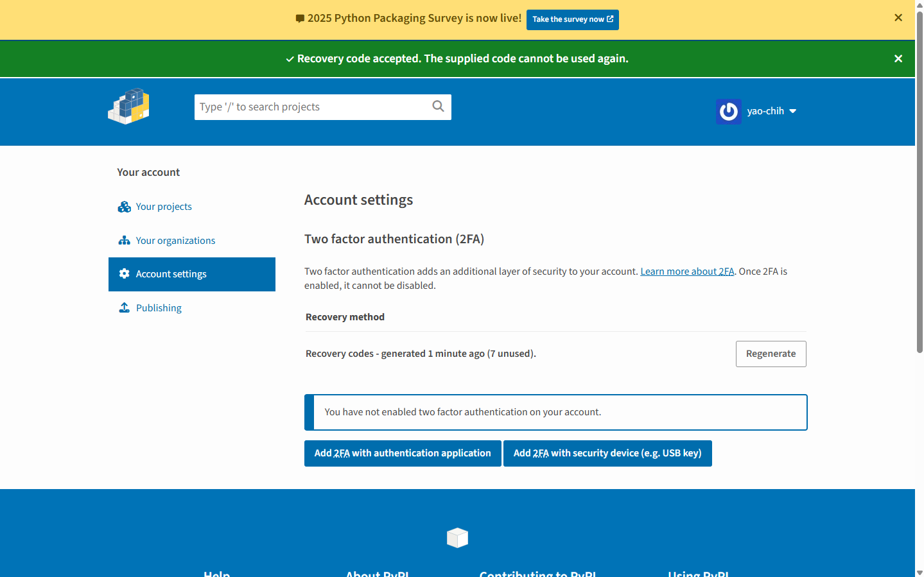Screen dimensions: 924x577
Task: Add 2FA with authentication application
Action: pos(403,453)
